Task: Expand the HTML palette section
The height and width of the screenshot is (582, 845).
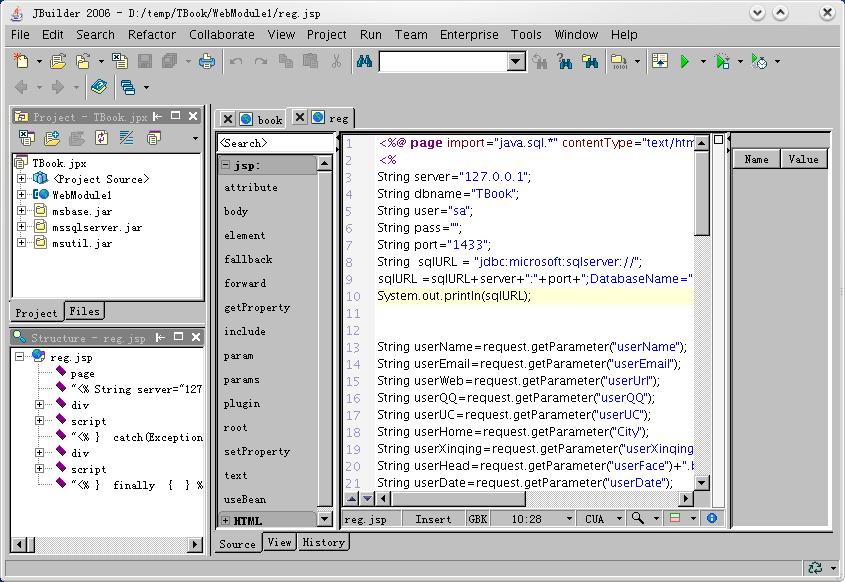Action: click(x=226, y=521)
